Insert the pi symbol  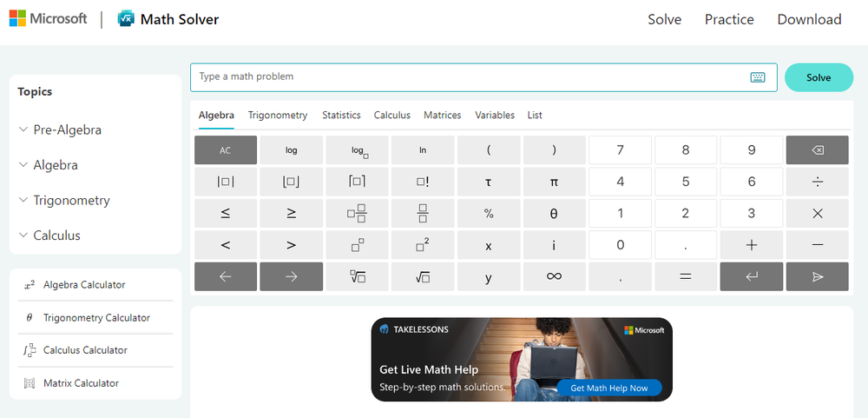click(554, 182)
